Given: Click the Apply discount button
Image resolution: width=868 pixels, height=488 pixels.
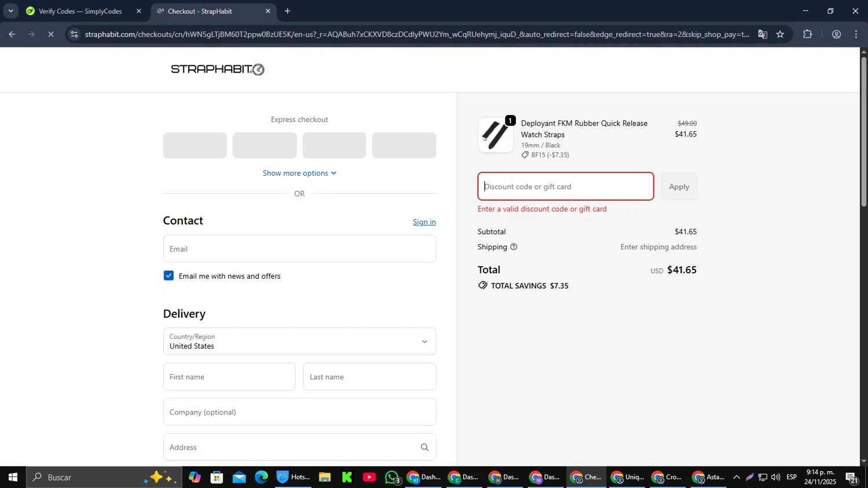Looking at the screenshot, I should point(679,186).
